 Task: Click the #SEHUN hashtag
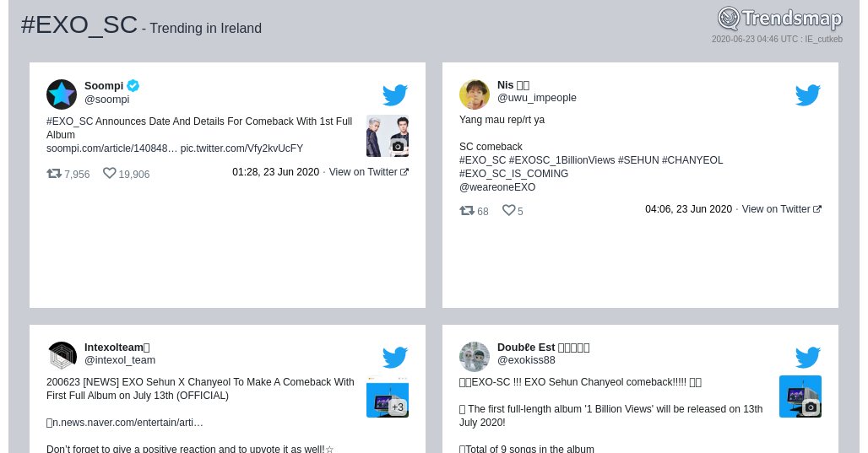coord(638,159)
